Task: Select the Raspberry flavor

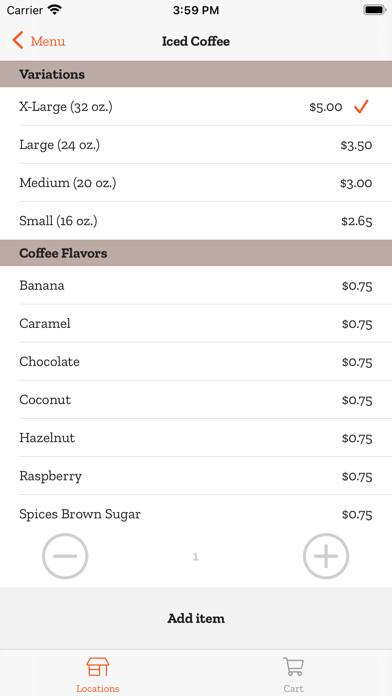Action: 196,476
